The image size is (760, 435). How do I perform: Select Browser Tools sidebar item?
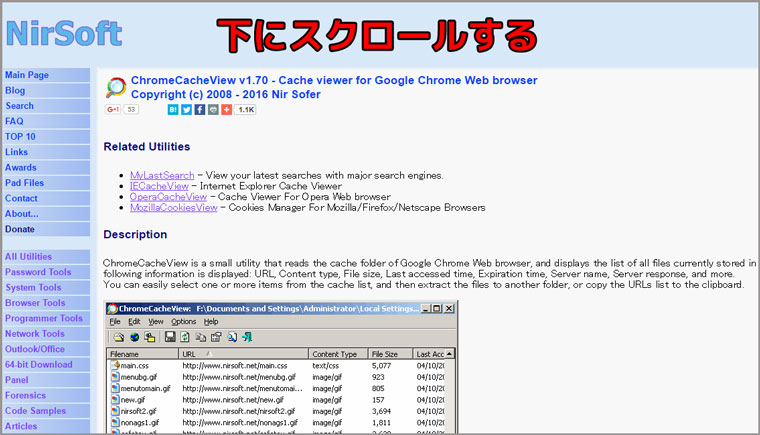(35, 303)
